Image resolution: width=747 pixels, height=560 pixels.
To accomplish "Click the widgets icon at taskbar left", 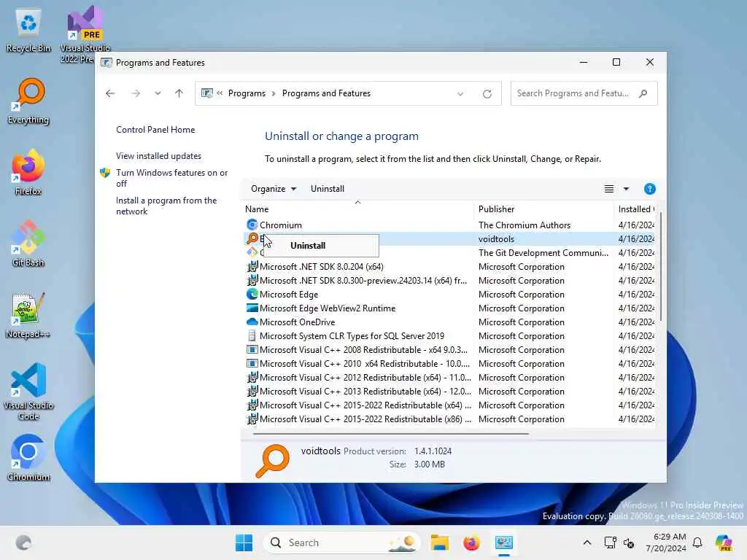I will 23,542.
